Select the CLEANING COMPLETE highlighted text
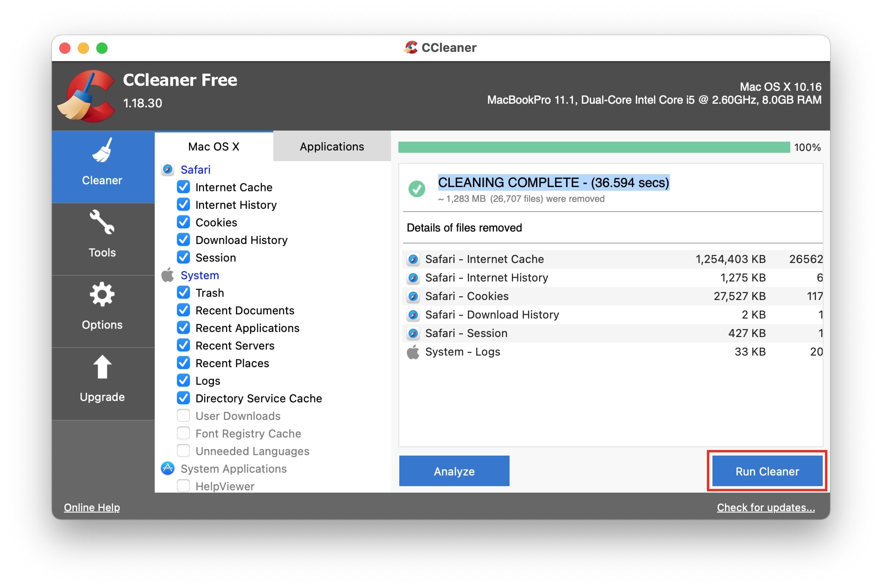Image resolution: width=882 pixels, height=588 pixels. point(554,182)
